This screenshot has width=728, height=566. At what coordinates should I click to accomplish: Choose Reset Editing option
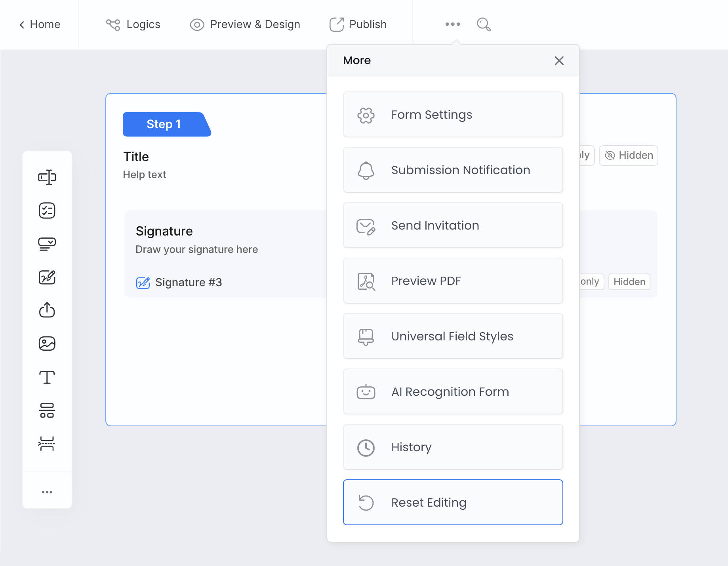tap(453, 503)
